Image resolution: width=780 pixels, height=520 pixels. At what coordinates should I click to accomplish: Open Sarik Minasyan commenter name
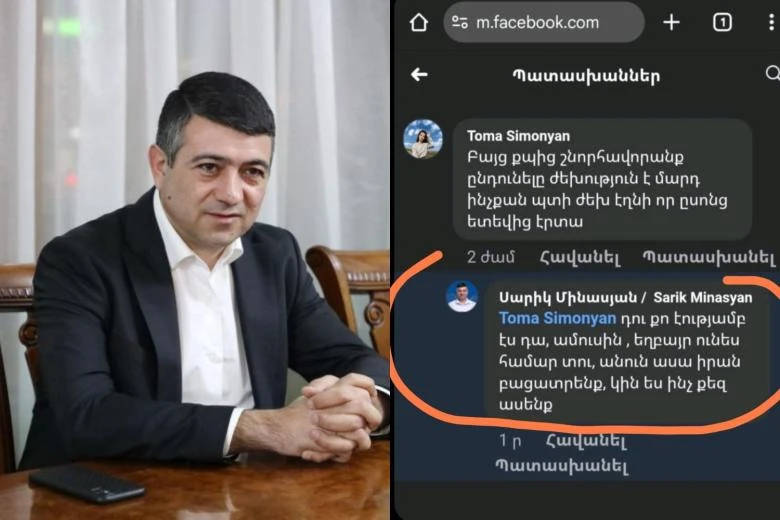[x=625, y=298]
